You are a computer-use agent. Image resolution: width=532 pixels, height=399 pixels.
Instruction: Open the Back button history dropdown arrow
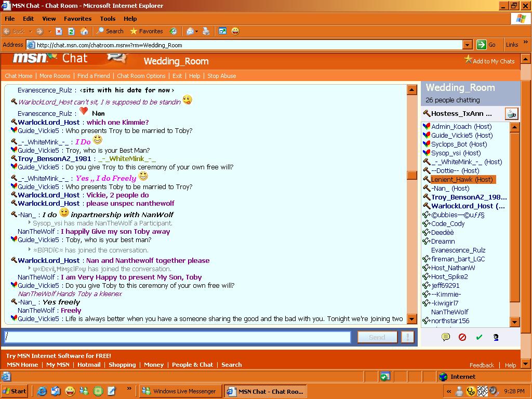[30, 32]
